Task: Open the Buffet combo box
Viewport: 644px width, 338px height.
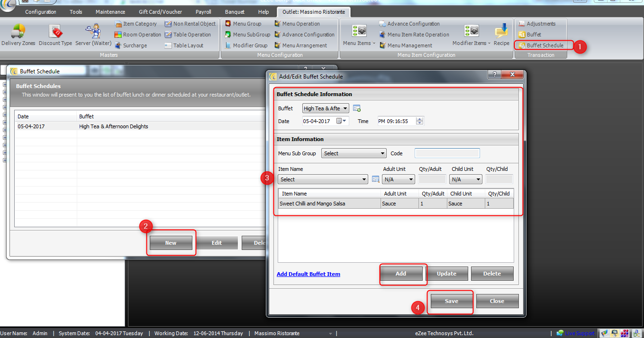Action: point(326,108)
